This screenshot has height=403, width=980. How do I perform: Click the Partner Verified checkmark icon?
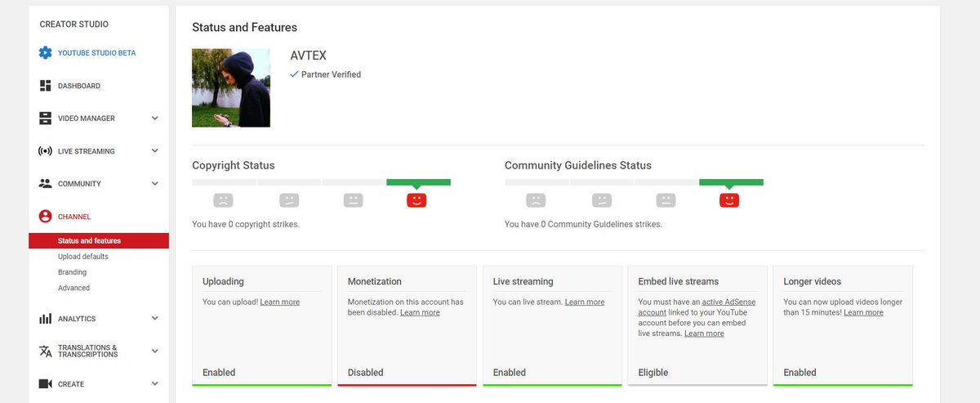coord(294,74)
